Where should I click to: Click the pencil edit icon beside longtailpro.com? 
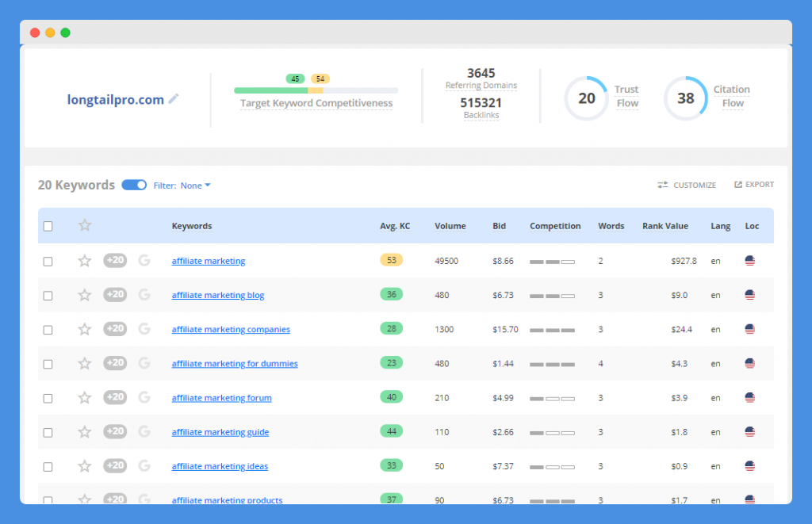[x=174, y=98]
